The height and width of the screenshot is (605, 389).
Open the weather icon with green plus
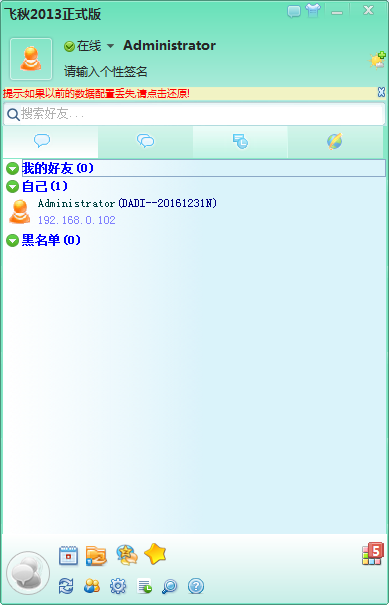tap(377, 61)
